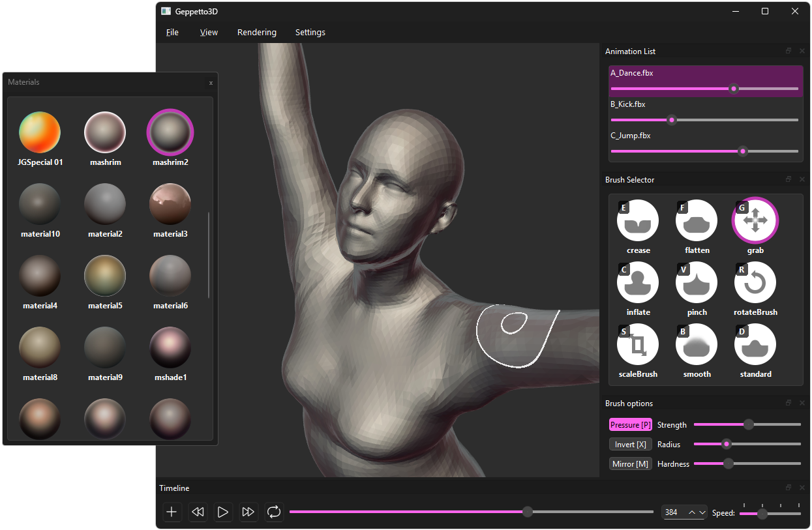
Task: Close the Brush options panel
Action: click(x=802, y=403)
